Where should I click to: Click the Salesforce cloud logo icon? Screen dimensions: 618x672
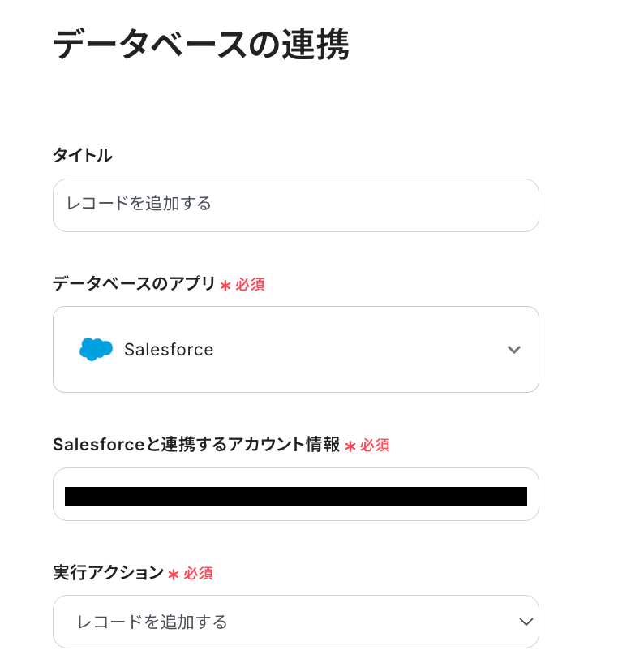(96, 349)
